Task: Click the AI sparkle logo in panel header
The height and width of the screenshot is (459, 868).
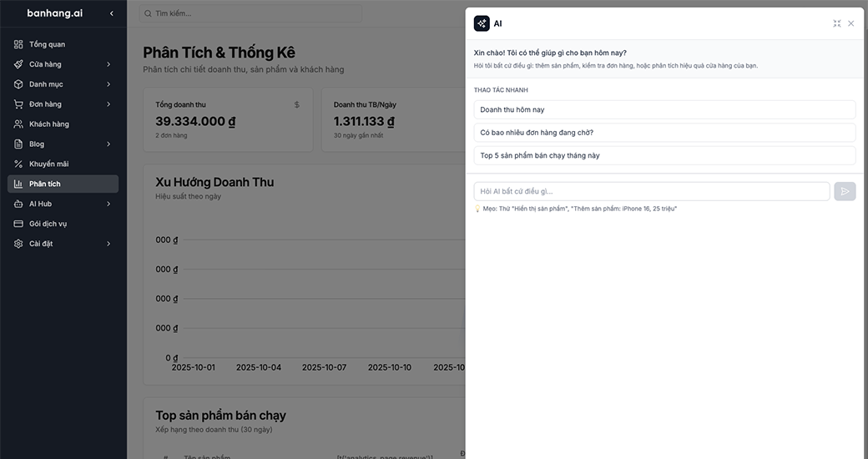Action: (x=482, y=23)
